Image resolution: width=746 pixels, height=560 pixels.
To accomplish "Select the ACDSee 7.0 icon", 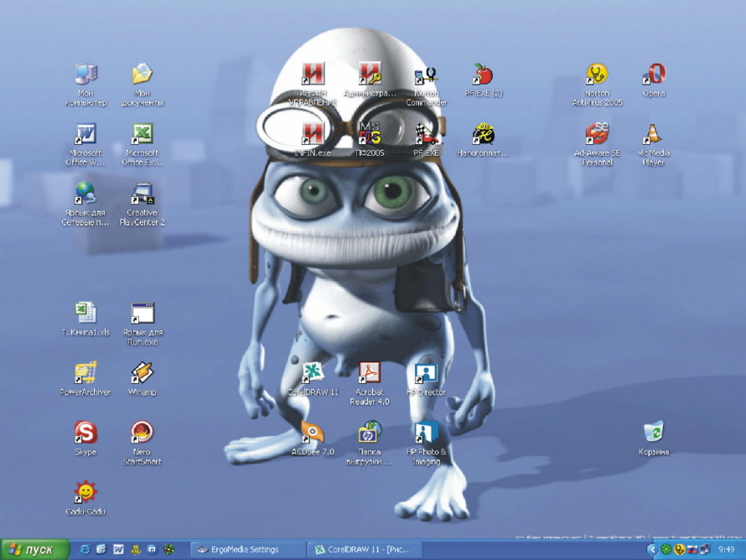I will [x=313, y=433].
